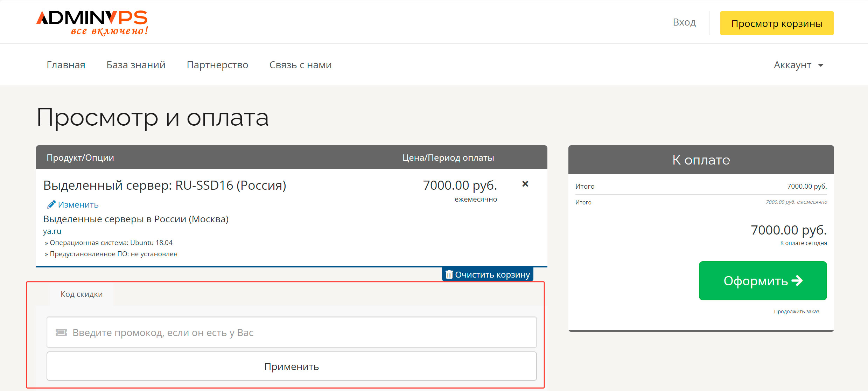This screenshot has height=391, width=868.
Task: Click the Продукт/Опции column header
Action: (80, 158)
